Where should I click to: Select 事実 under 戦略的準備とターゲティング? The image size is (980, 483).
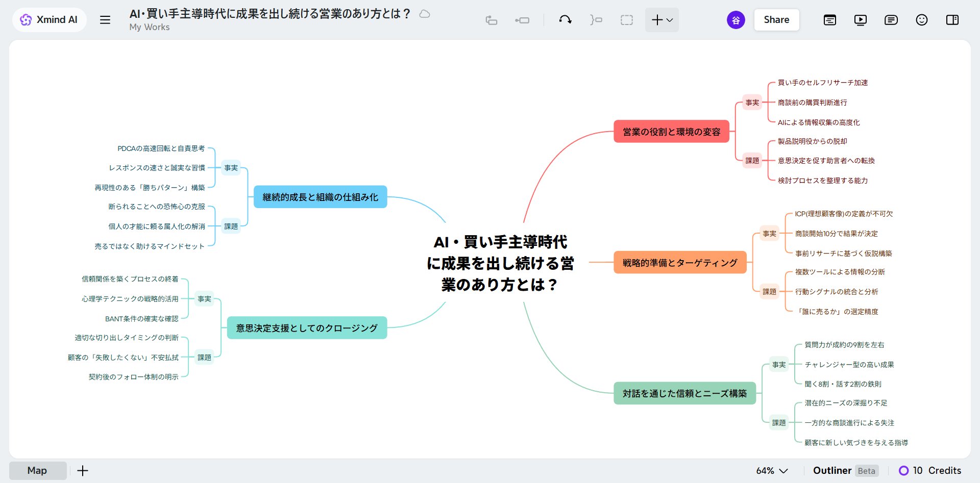tap(769, 234)
